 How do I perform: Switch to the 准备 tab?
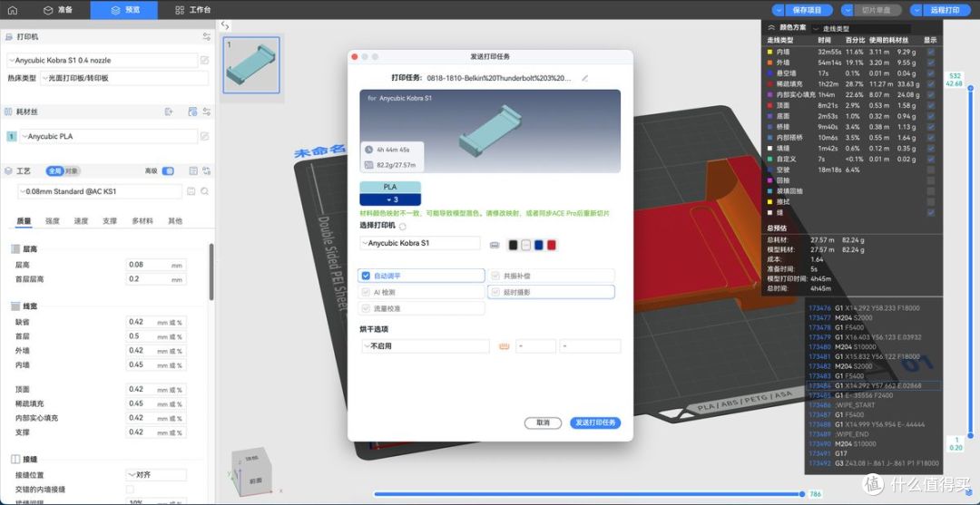pyautogui.click(x=57, y=10)
